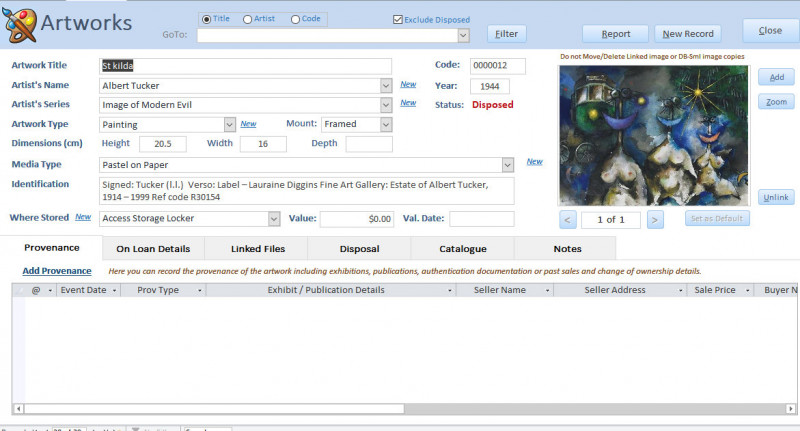Image resolution: width=800 pixels, height=431 pixels.
Task: Expand the Artist's Series dropdown
Action: tap(386, 105)
